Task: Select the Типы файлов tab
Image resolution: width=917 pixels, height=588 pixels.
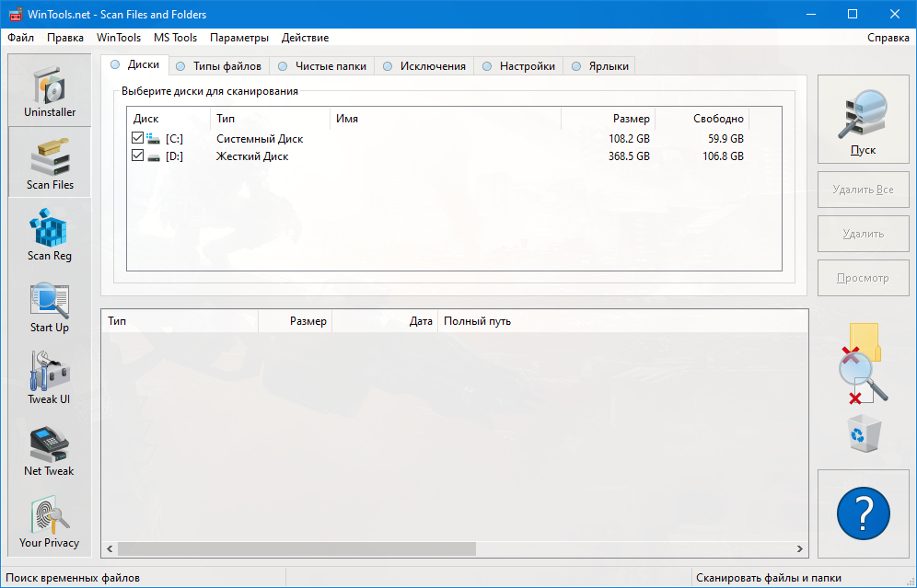Action: [219, 66]
